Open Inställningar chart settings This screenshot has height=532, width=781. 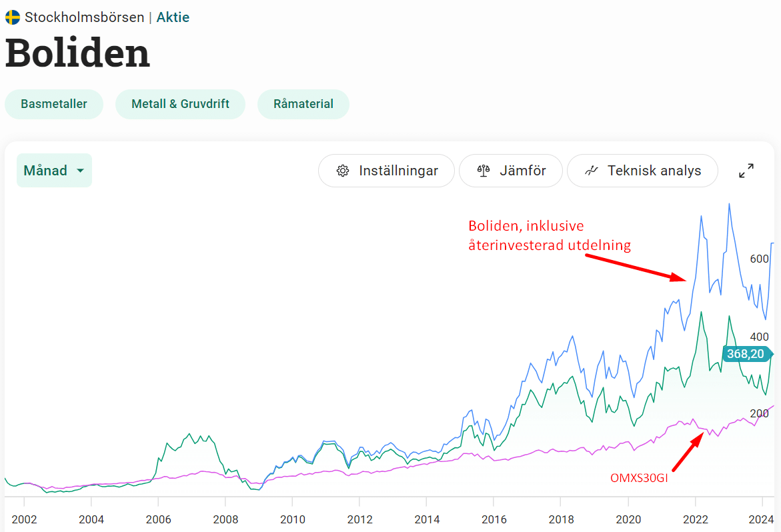tap(386, 171)
